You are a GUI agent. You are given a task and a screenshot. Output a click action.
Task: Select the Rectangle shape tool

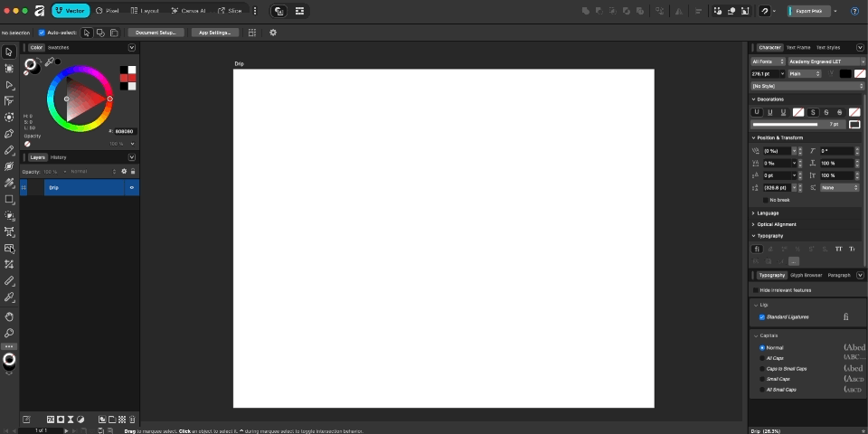click(9, 199)
